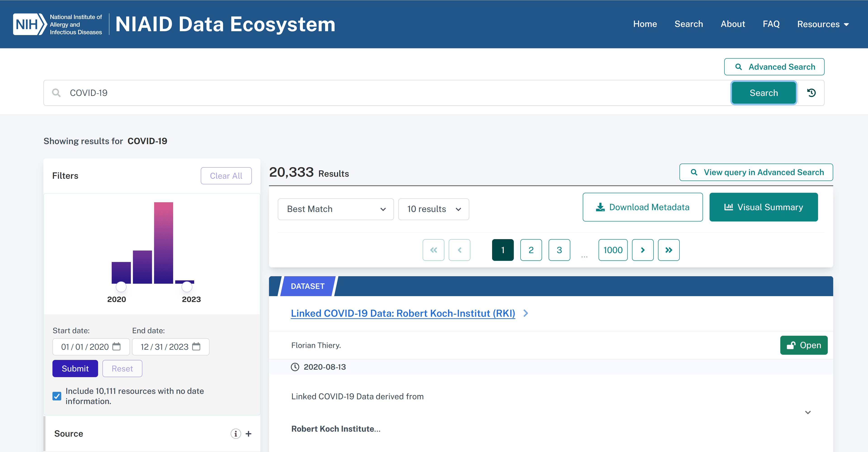Expand Source filter with plus icon
This screenshot has height=452, width=868.
click(x=248, y=433)
